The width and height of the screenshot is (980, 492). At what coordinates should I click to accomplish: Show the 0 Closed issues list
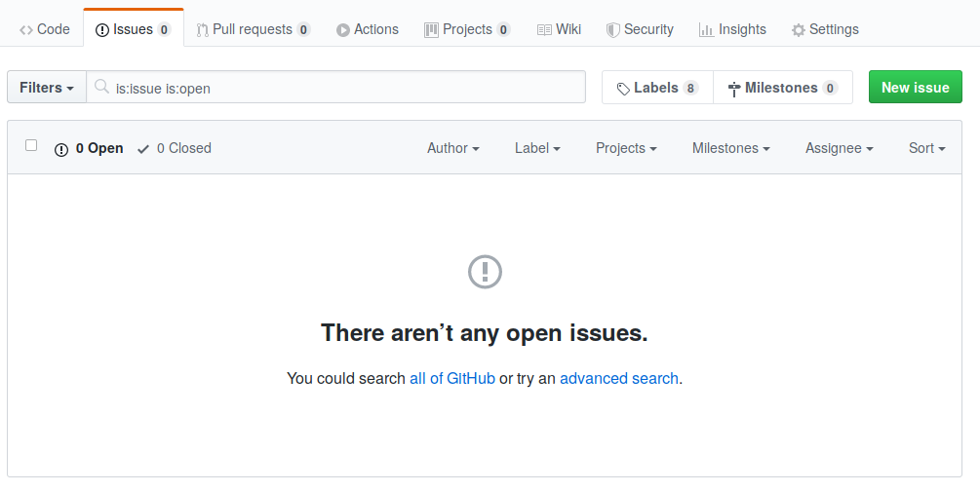point(175,148)
